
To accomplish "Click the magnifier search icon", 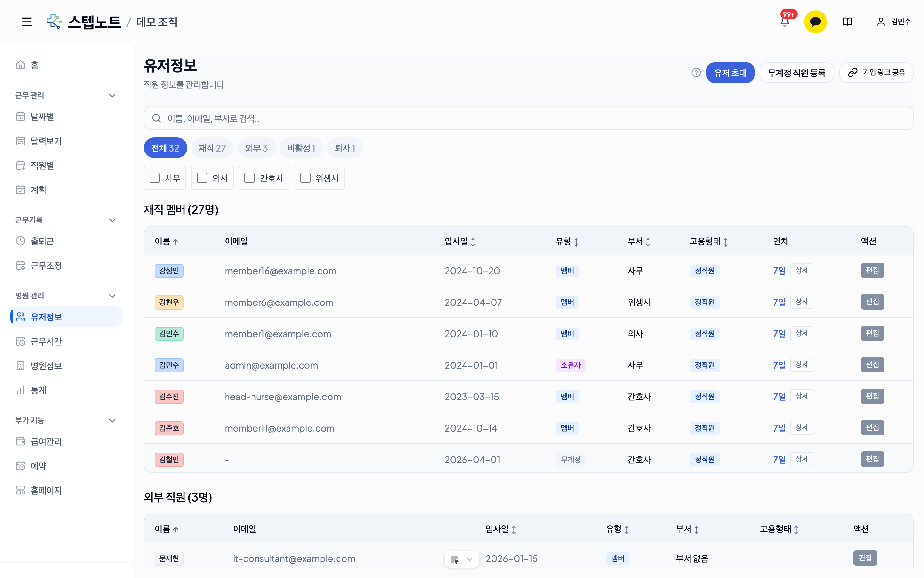I will point(157,118).
